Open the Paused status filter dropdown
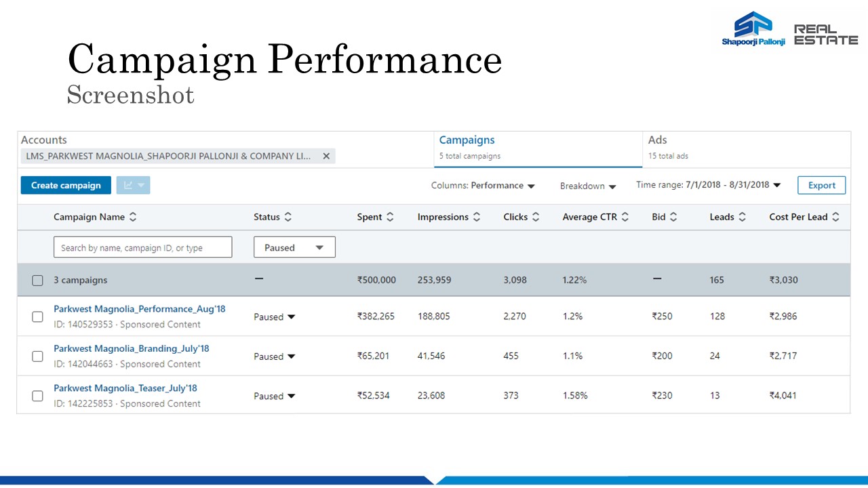The image size is (868, 488). [294, 247]
